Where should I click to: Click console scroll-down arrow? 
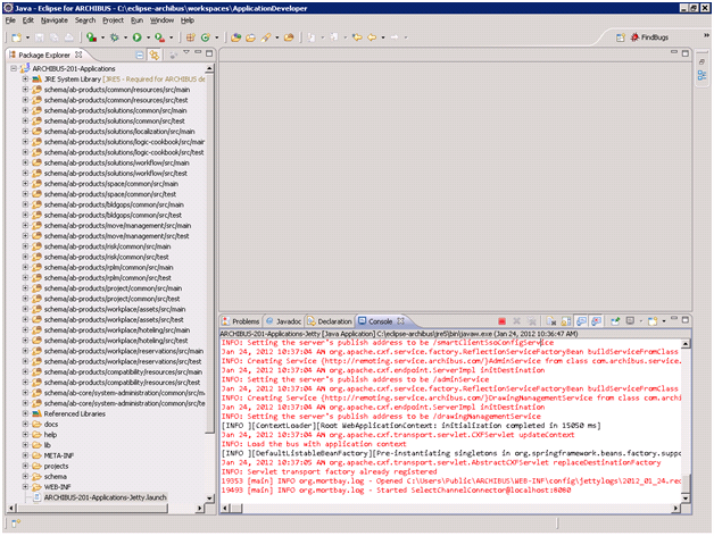[x=685, y=498]
